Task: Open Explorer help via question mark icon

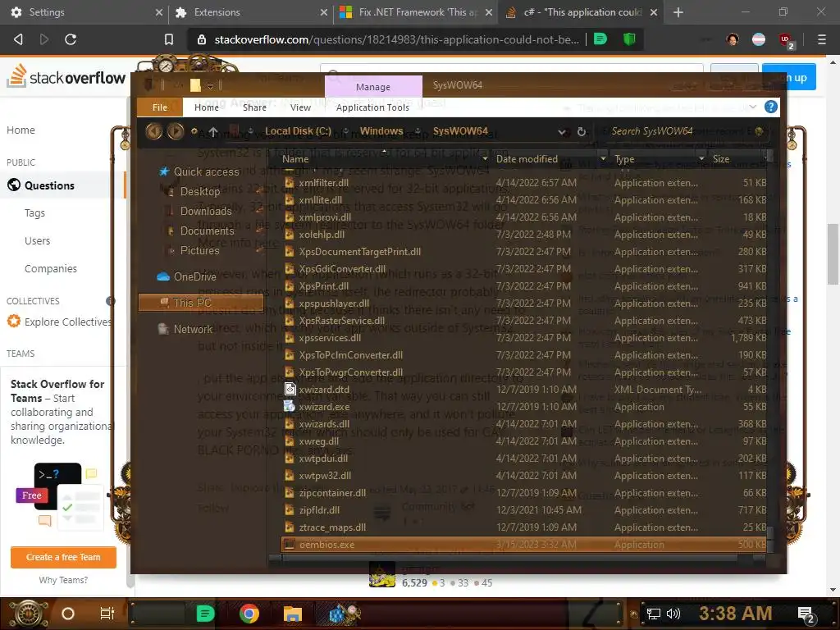Action: tap(771, 107)
